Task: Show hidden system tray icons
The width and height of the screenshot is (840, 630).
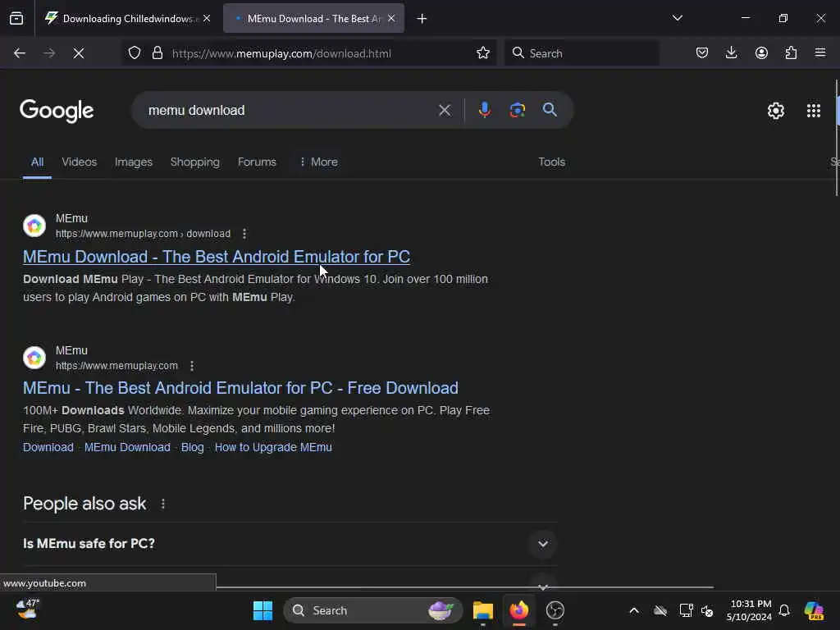Action: point(634,610)
